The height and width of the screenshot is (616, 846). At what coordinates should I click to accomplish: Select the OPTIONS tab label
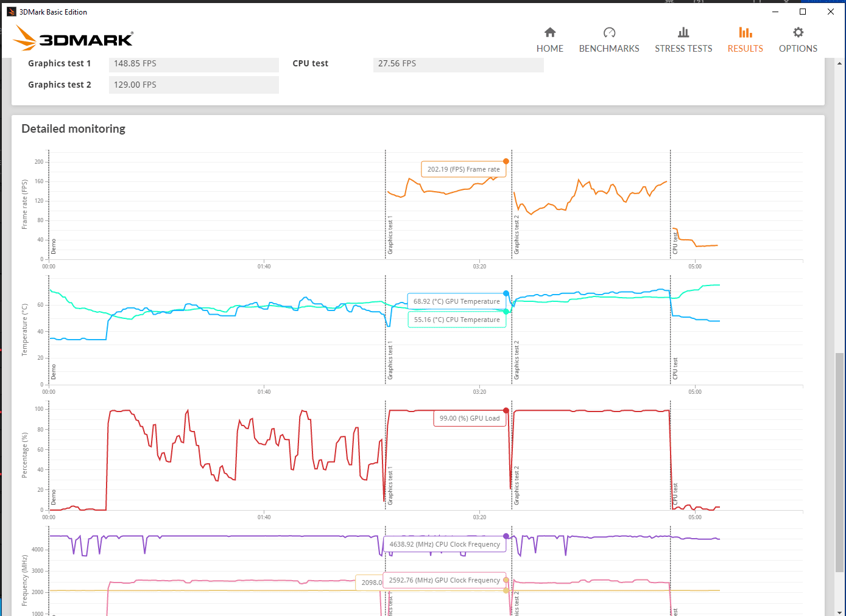(798, 49)
